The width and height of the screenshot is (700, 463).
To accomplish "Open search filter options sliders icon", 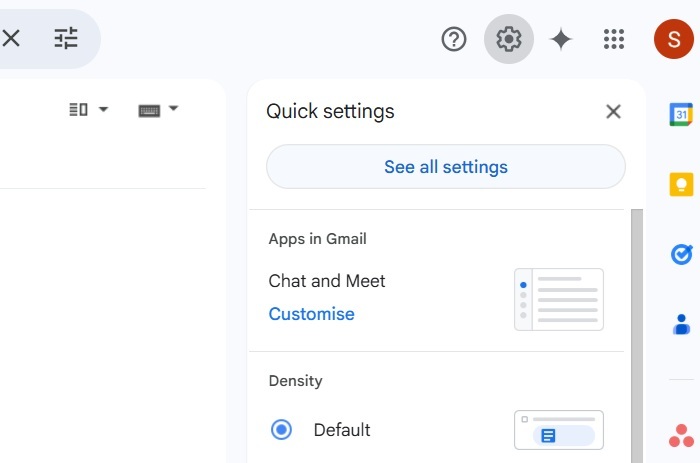I will point(66,38).
